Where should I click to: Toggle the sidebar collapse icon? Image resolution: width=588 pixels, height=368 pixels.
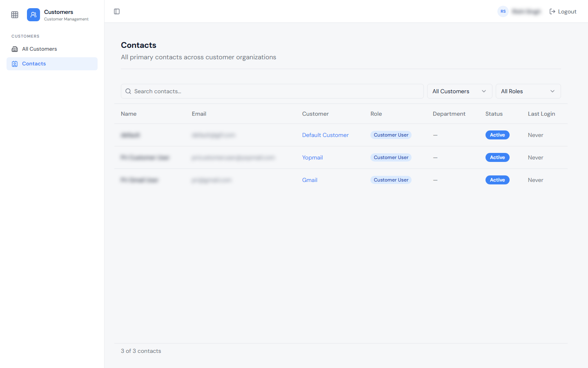[x=117, y=11]
